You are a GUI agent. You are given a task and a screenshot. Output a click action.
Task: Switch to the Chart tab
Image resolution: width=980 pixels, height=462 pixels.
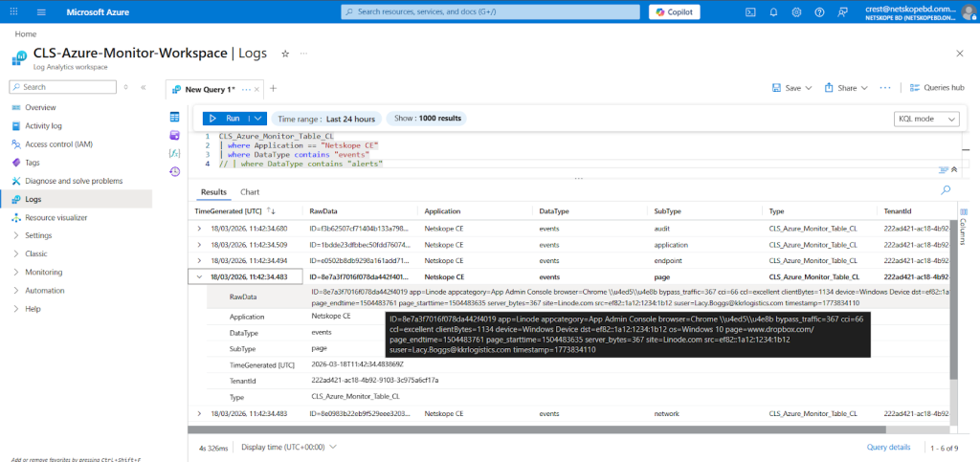(250, 192)
